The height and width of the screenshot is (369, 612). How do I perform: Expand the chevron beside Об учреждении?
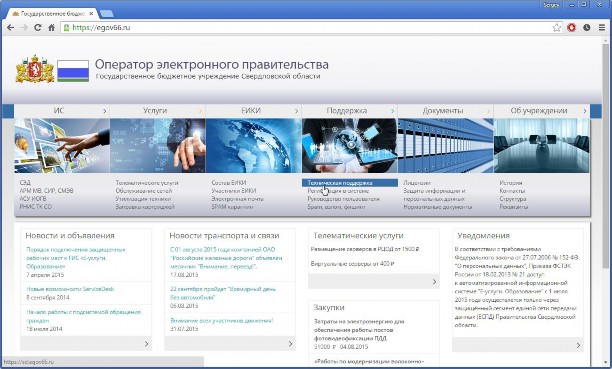[585, 111]
